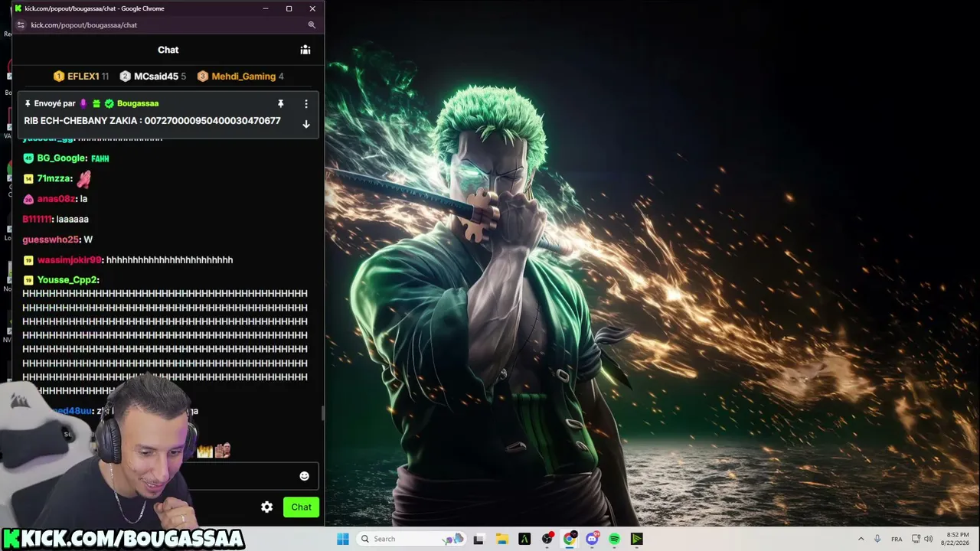
Task: Click the praying hands emote from 71mzza
Action: [x=83, y=179]
